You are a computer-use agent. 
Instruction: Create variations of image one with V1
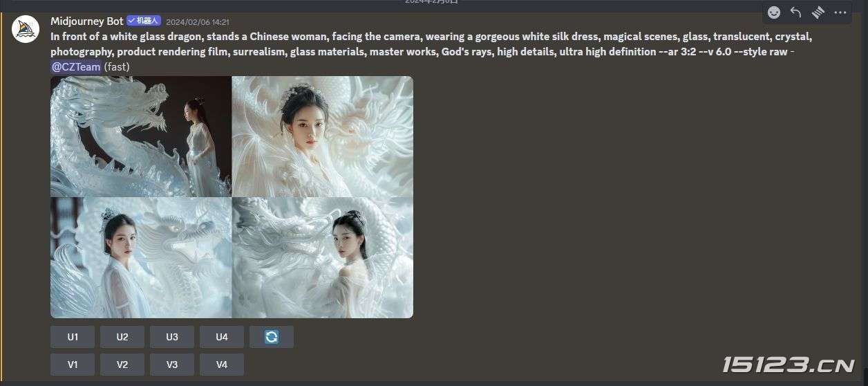click(x=73, y=365)
